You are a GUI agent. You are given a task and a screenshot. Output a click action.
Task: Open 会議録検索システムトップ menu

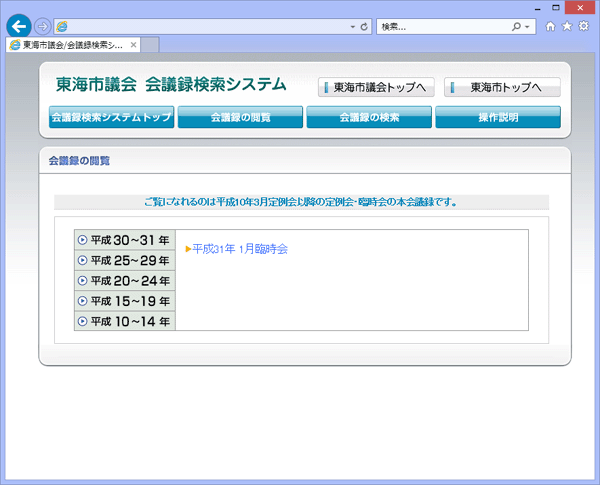pos(111,117)
